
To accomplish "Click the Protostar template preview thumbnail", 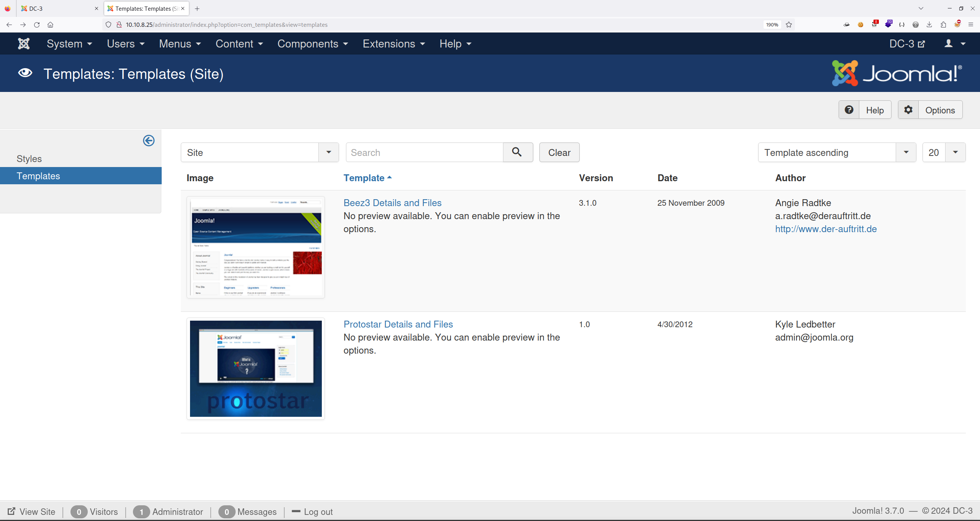I will (256, 369).
